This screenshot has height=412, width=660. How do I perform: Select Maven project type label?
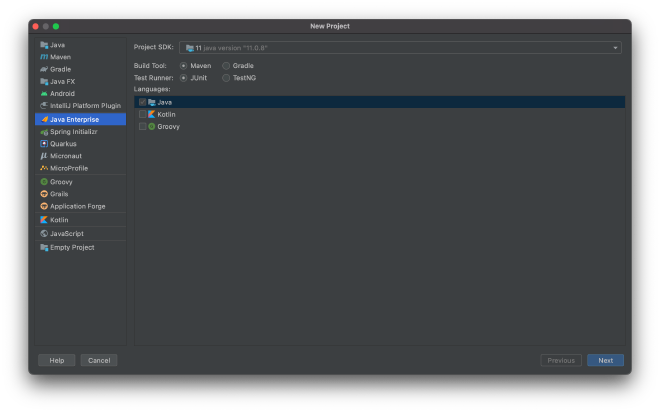[60, 57]
